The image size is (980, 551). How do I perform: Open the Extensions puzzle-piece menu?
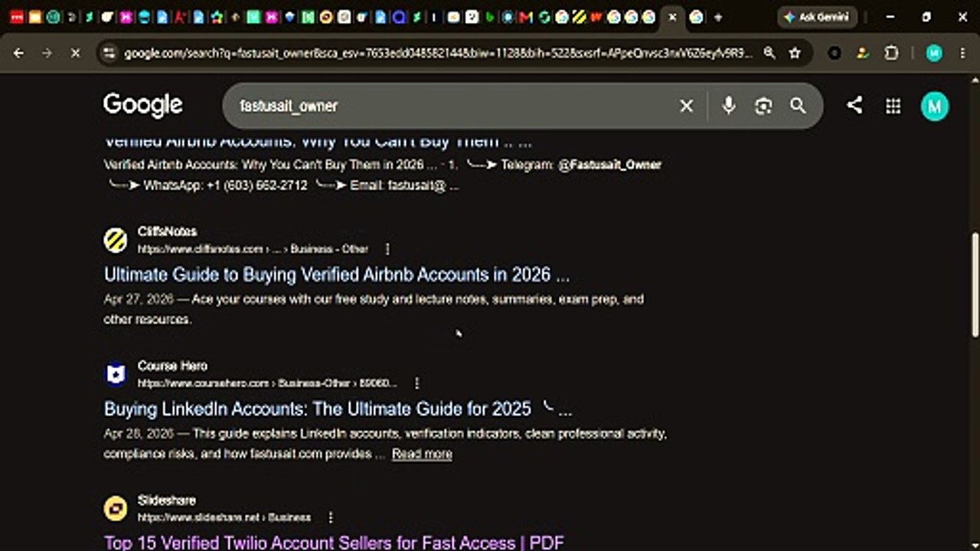891,53
